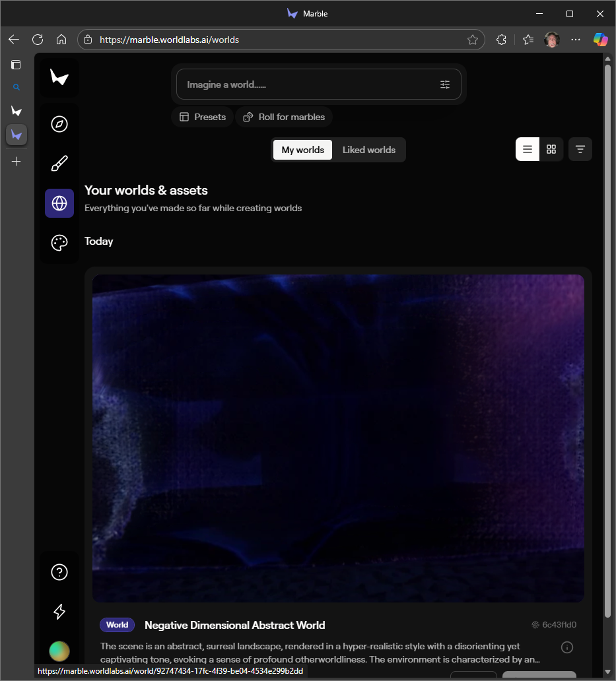Click the lightning bolt icon

[x=59, y=612]
